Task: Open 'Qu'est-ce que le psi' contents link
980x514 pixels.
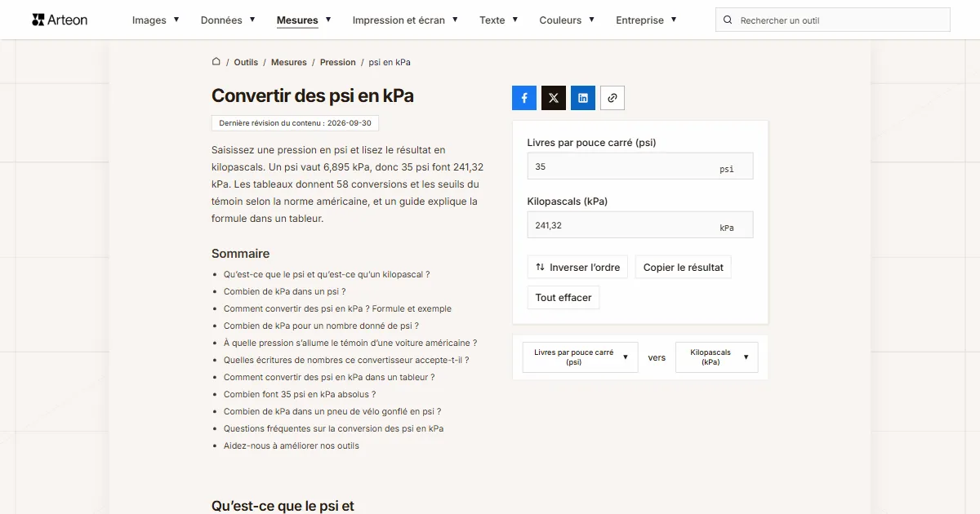Action: (327, 274)
